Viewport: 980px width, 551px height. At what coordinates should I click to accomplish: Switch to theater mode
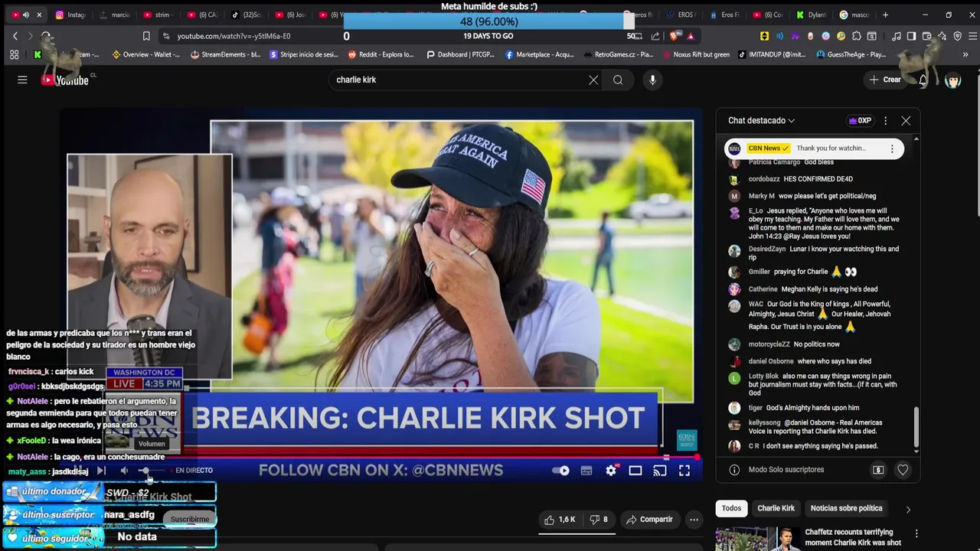pos(635,471)
